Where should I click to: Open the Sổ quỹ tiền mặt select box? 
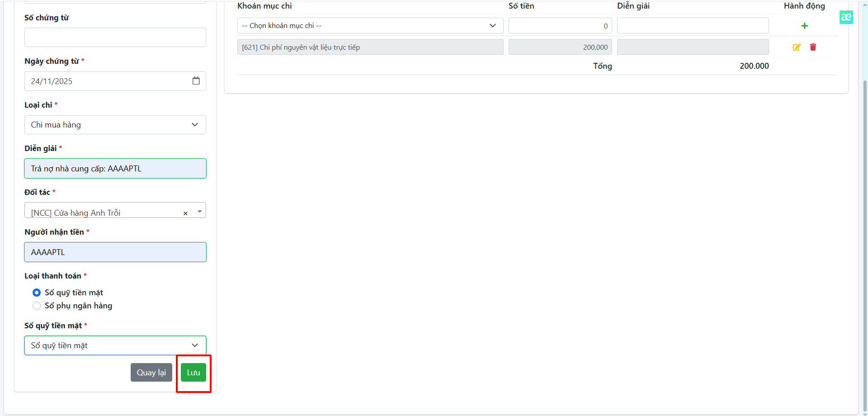click(x=115, y=345)
